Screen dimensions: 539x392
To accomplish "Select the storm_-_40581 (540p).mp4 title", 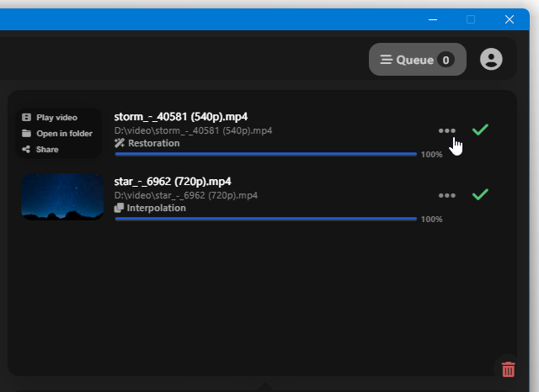I will [x=181, y=117].
